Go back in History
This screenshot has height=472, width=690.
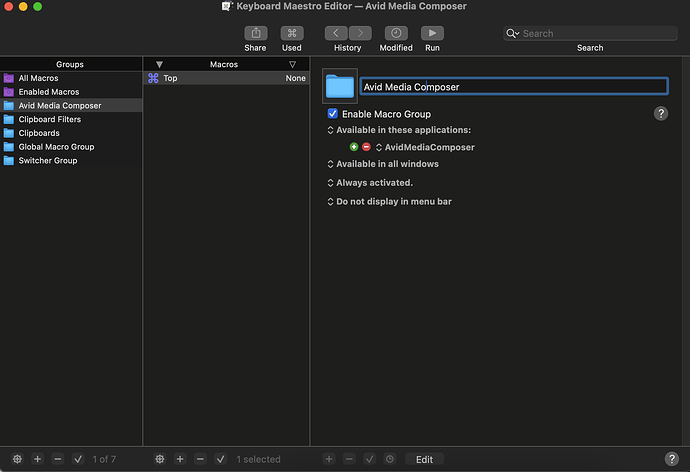336,33
